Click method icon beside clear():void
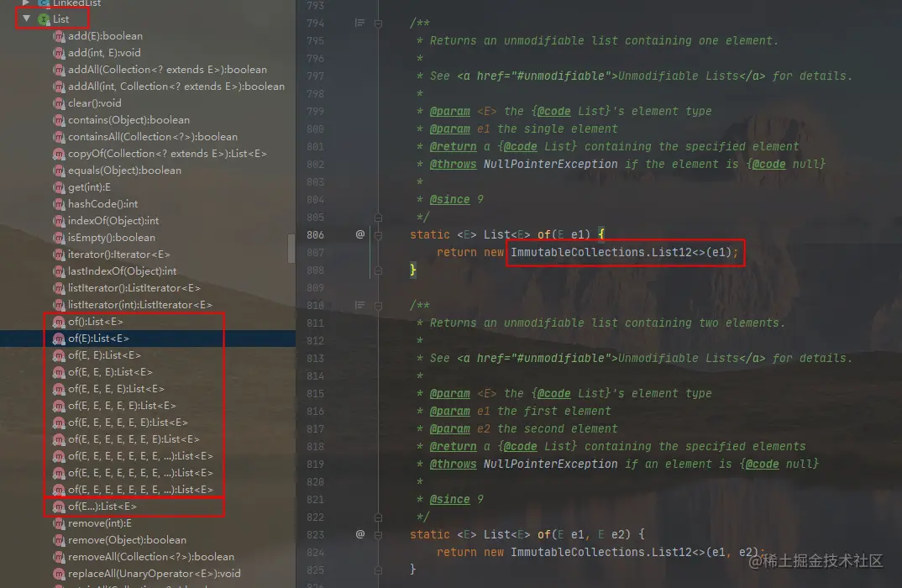 click(x=59, y=103)
